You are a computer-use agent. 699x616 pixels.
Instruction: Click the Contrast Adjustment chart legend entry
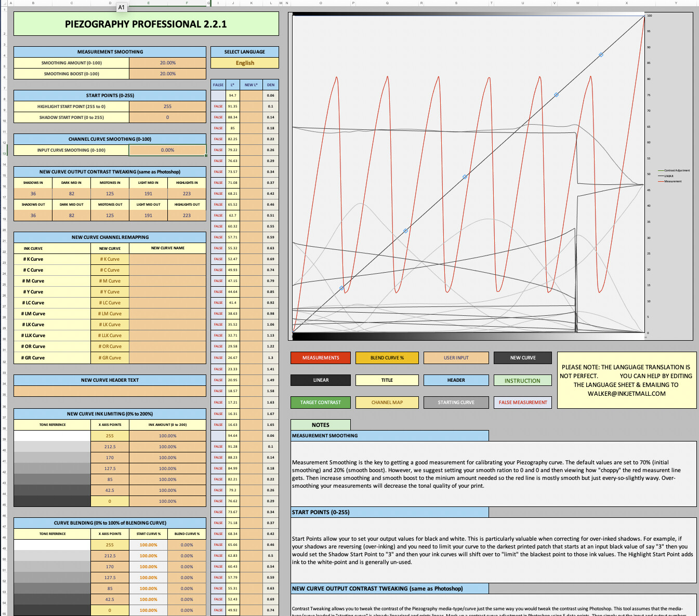[x=674, y=170]
